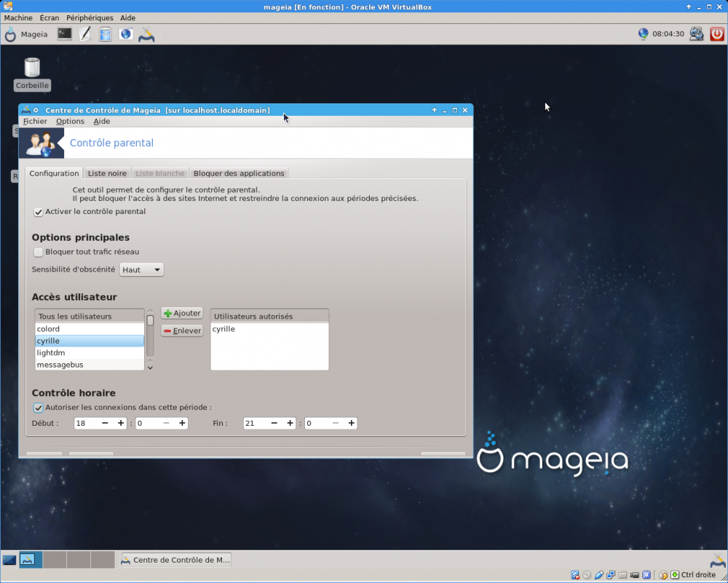Click the red power logout button
728x583 pixels.
point(717,34)
